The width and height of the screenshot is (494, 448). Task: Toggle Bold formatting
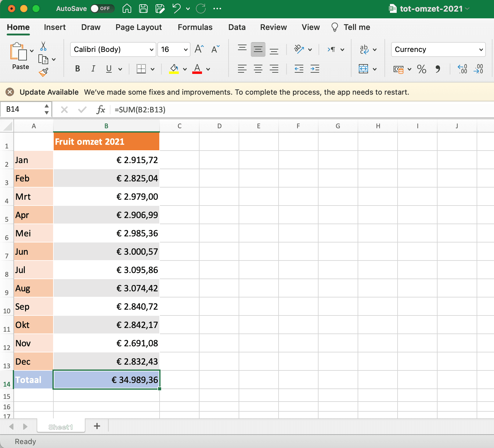click(77, 69)
